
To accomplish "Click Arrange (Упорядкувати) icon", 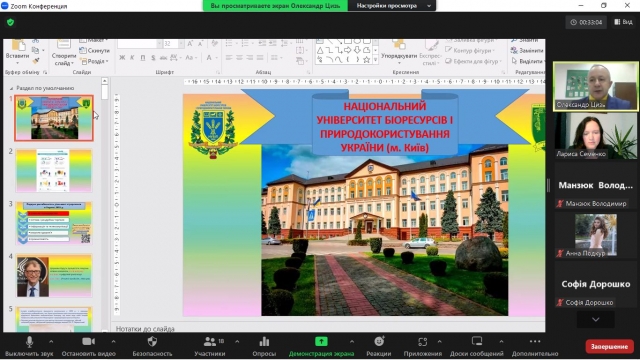I will 399,44.
